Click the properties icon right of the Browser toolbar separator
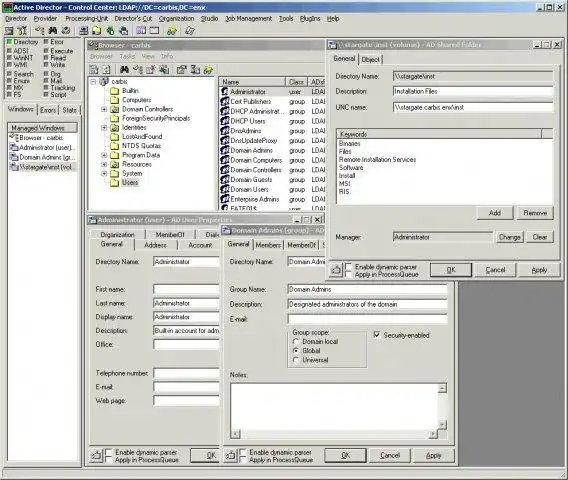Image resolution: width=568 pixels, height=480 pixels. click(x=181, y=70)
